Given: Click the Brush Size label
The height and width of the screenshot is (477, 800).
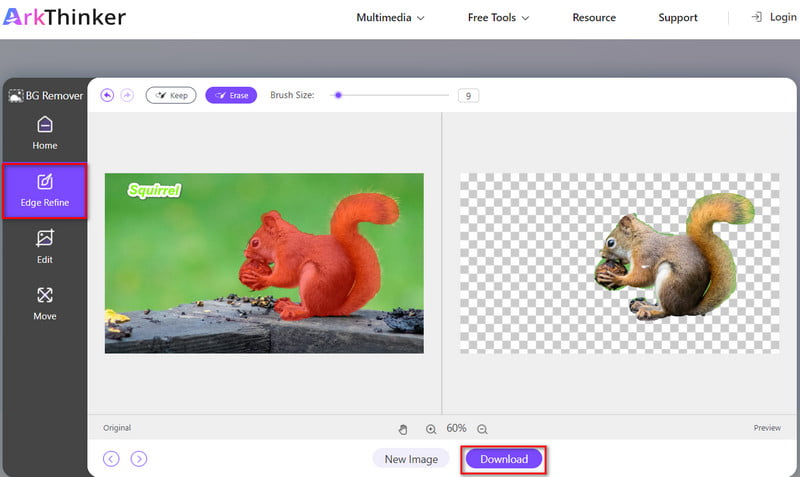Looking at the screenshot, I should click(292, 95).
